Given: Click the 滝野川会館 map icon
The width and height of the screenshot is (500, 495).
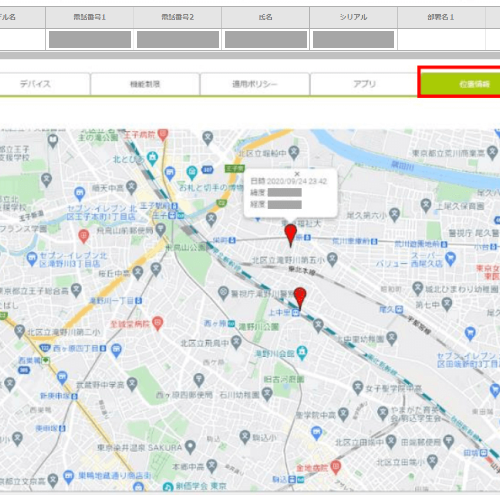Looking at the screenshot, I should click(x=302, y=352).
